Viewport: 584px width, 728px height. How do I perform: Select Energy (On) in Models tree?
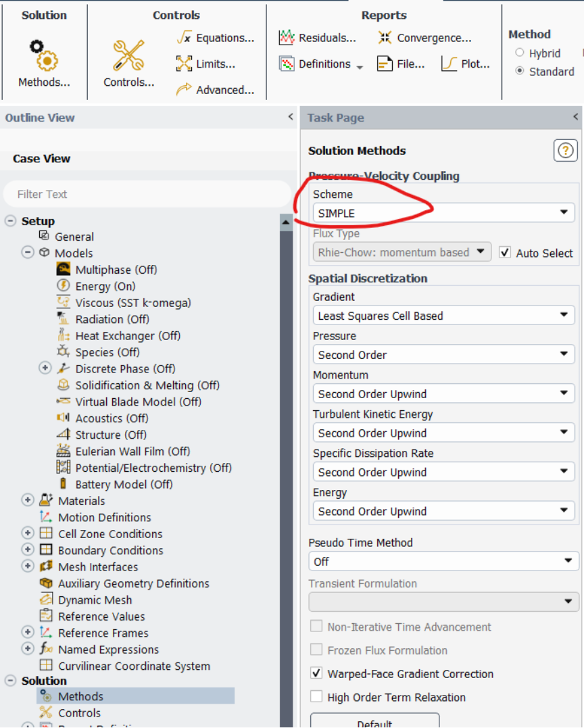click(105, 286)
